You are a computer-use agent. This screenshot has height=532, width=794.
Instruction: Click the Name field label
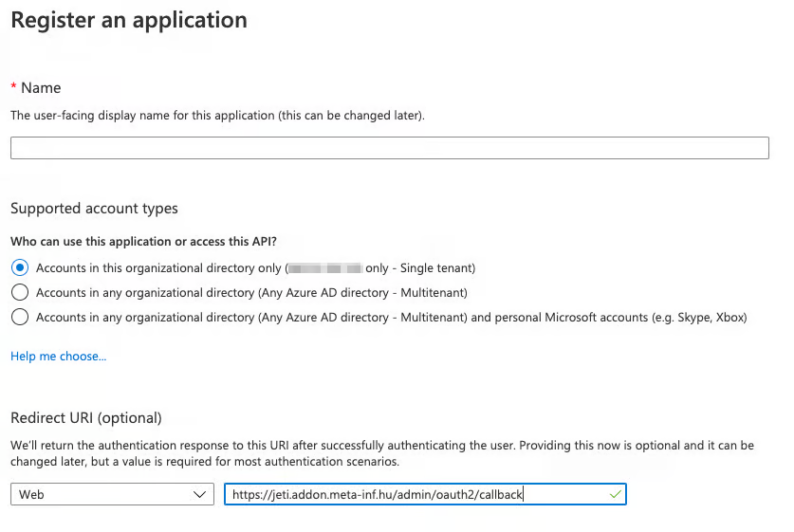click(x=41, y=87)
